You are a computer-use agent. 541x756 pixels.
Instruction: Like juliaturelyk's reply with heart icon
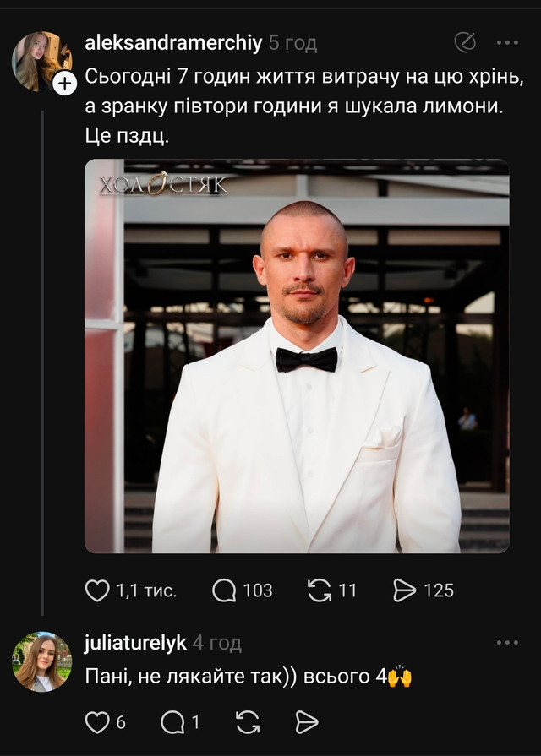98,721
